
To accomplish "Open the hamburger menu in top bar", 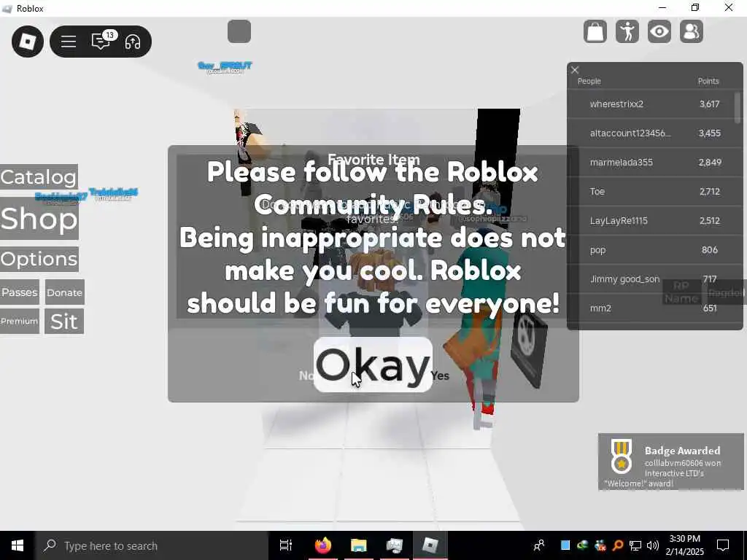I will [69, 42].
